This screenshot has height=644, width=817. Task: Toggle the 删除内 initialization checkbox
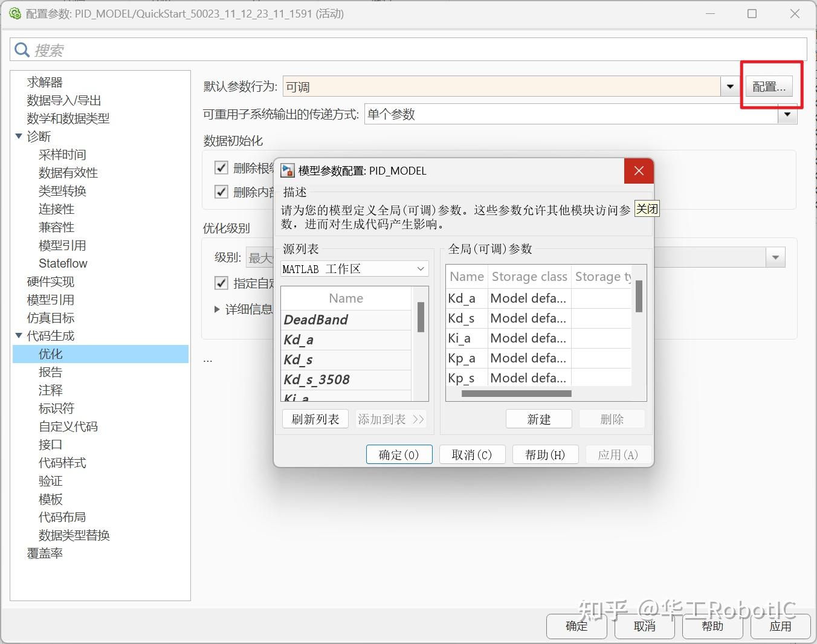click(x=222, y=192)
